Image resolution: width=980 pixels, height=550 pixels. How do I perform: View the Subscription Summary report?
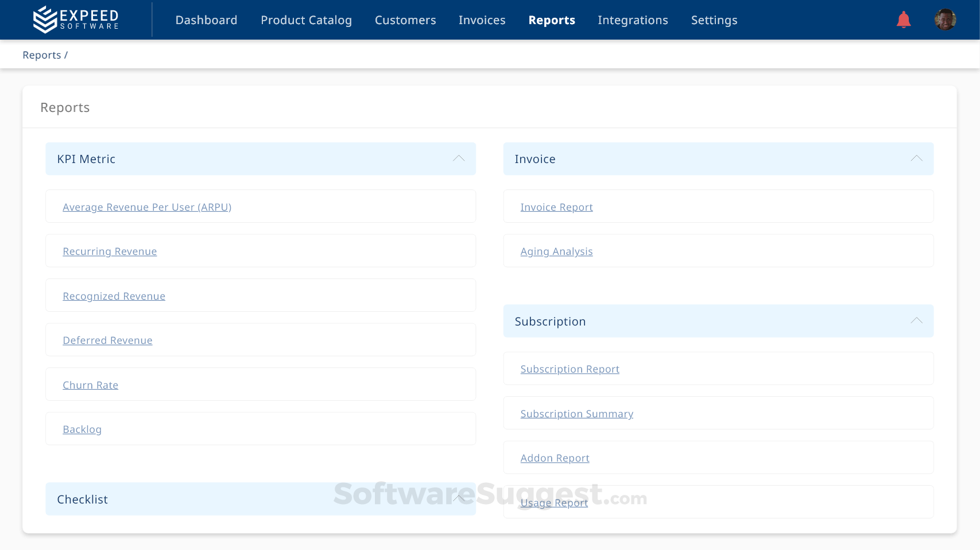tap(576, 413)
